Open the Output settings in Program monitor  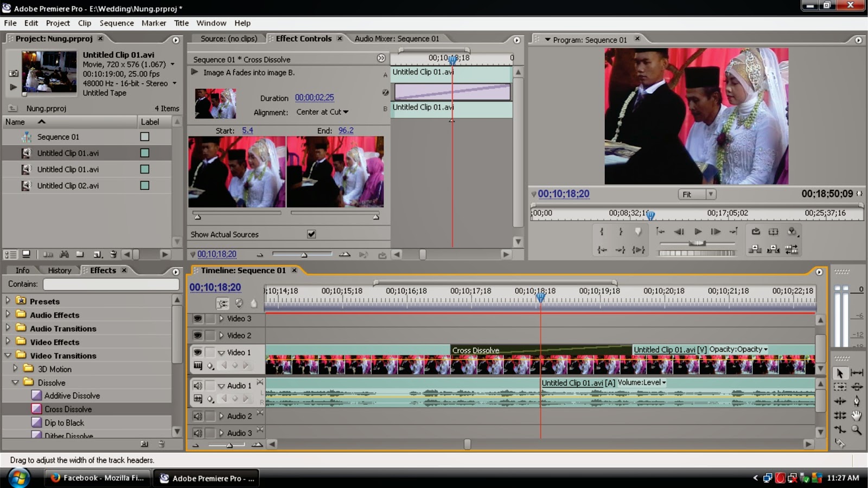pos(792,232)
